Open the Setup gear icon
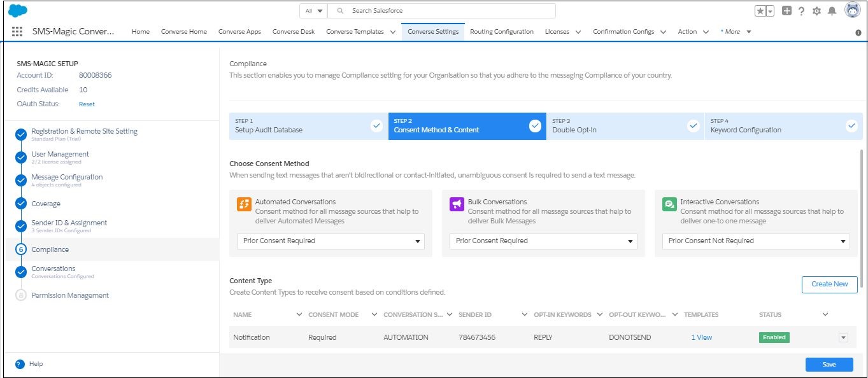 816,11
